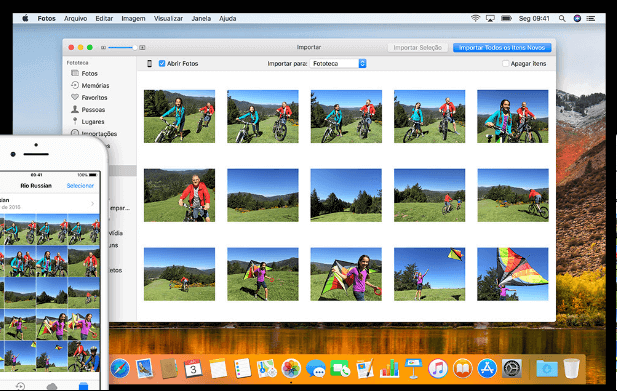Click the battery status icon
Image resolution: width=617 pixels, height=391 pixels.
click(x=506, y=18)
